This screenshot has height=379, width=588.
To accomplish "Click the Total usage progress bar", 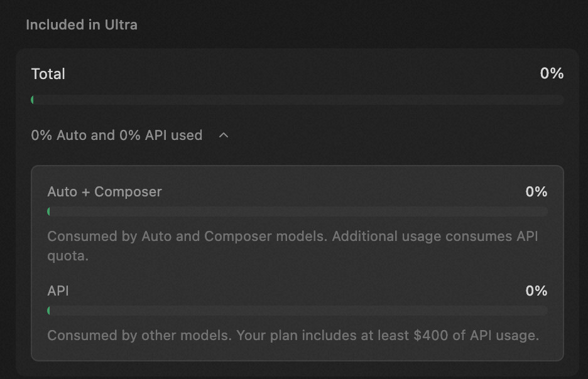I will coord(297,100).
